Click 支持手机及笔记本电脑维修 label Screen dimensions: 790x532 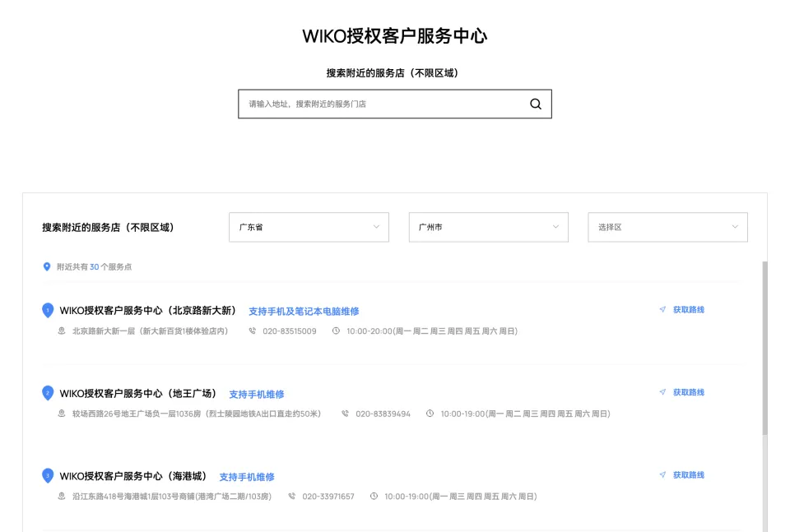click(304, 312)
